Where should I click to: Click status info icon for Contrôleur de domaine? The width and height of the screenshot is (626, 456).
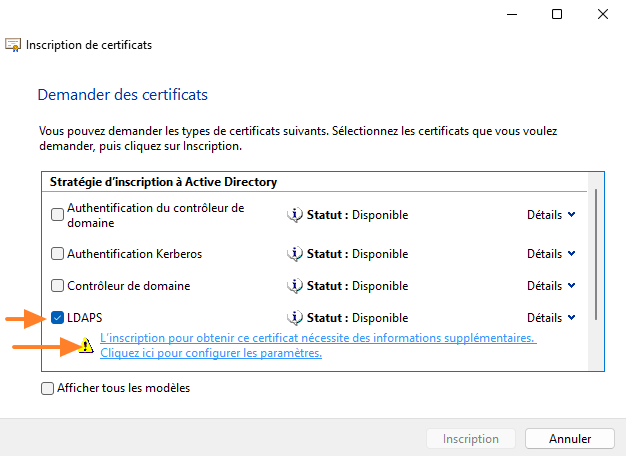[295, 286]
